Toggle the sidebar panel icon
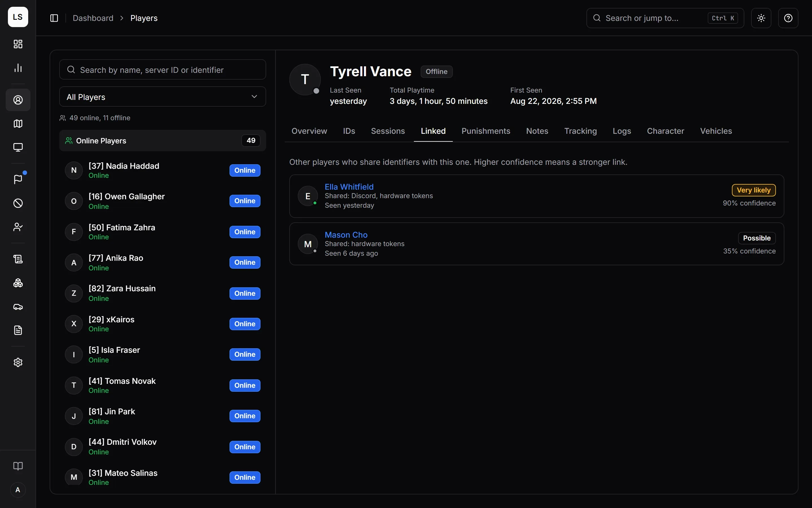The image size is (812, 508). pyautogui.click(x=54, y=18)
